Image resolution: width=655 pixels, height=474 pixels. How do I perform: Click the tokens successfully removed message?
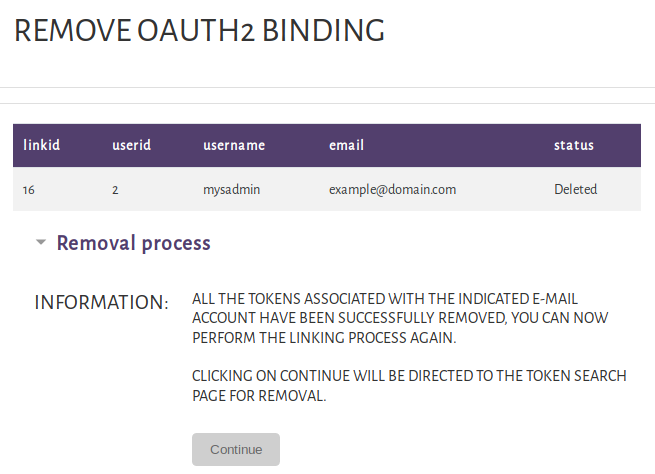tap(400, 318)
